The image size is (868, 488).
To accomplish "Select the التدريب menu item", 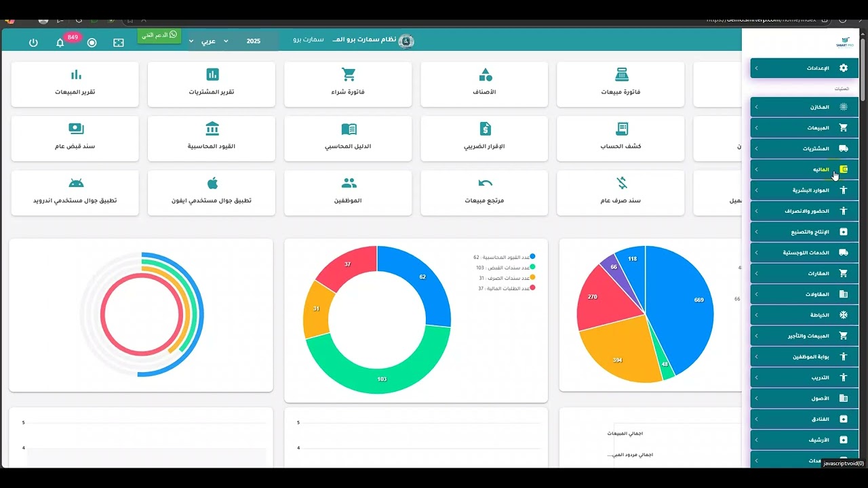I will (x=804, y=378).
